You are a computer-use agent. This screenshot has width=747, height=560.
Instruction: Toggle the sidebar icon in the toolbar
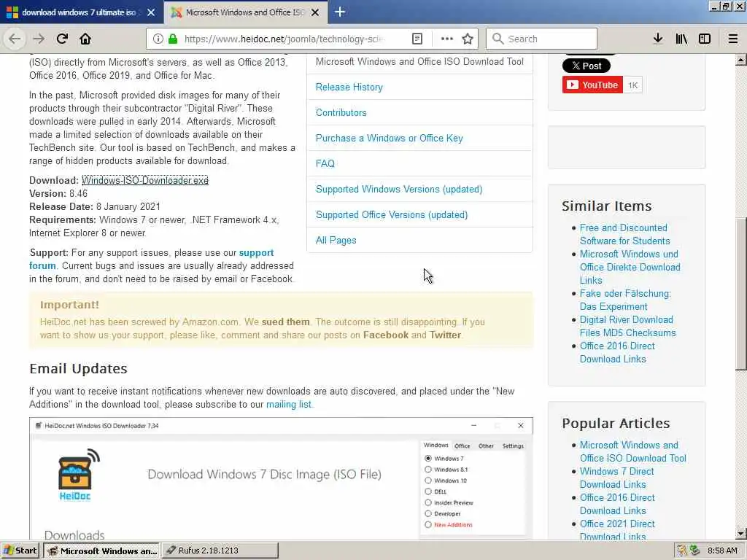coord(705,39)
